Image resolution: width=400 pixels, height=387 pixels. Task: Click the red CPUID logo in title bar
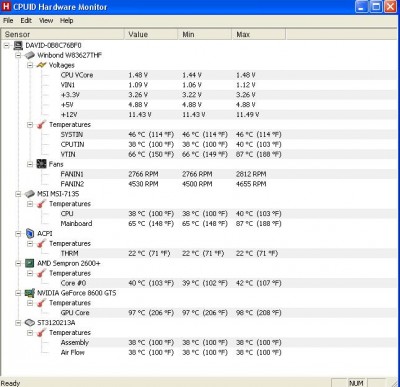[6, 7]
